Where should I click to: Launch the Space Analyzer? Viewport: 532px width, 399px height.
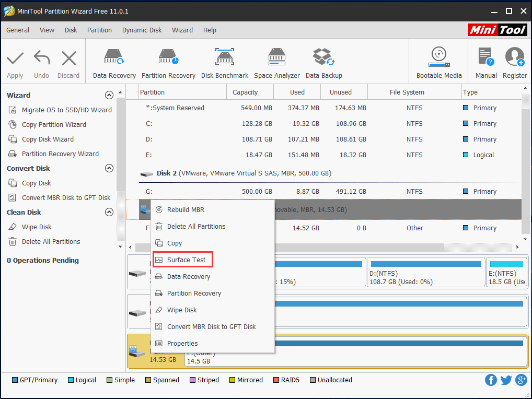276,61
